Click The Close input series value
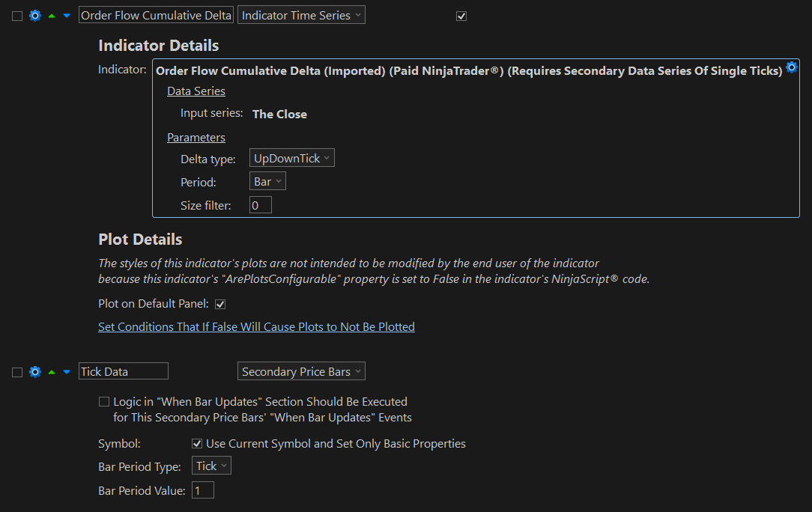 [279, 115]
